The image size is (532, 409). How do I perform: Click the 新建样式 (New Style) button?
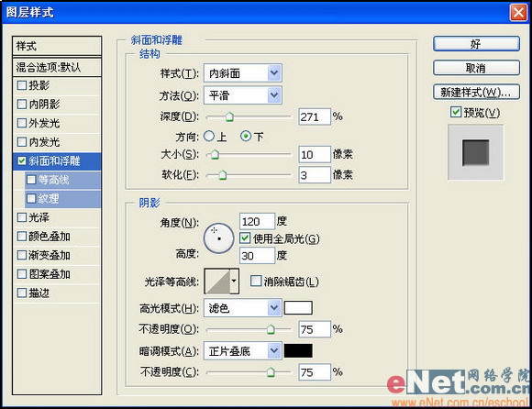click(476, 92)
